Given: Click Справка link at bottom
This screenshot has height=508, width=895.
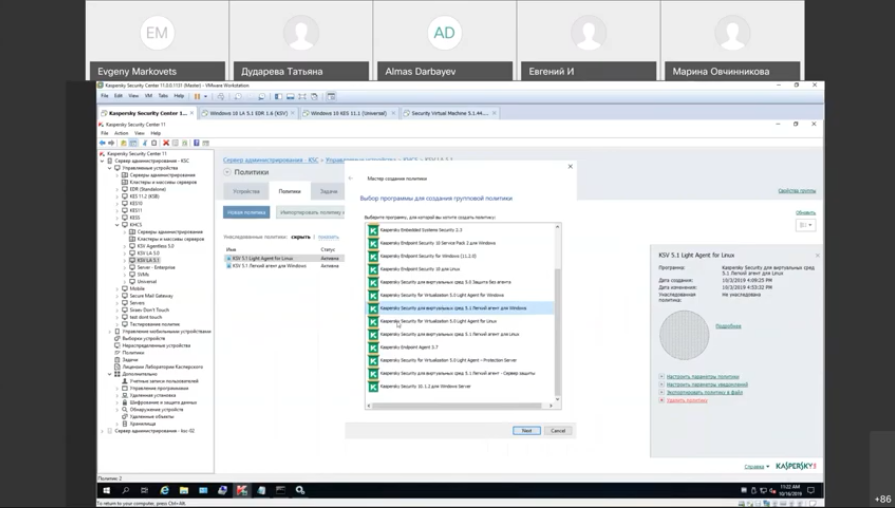Looking at the screenshot, I should coord(754,466).
